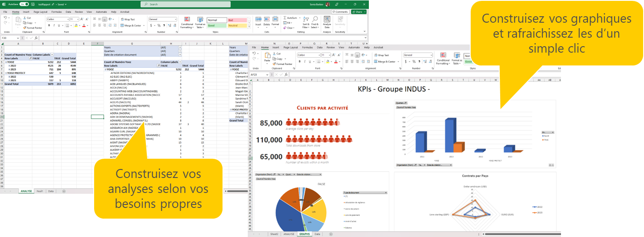Click Merge & Center in the front Excel window
The image size is (644, 237).
click(x=385, y=61)
